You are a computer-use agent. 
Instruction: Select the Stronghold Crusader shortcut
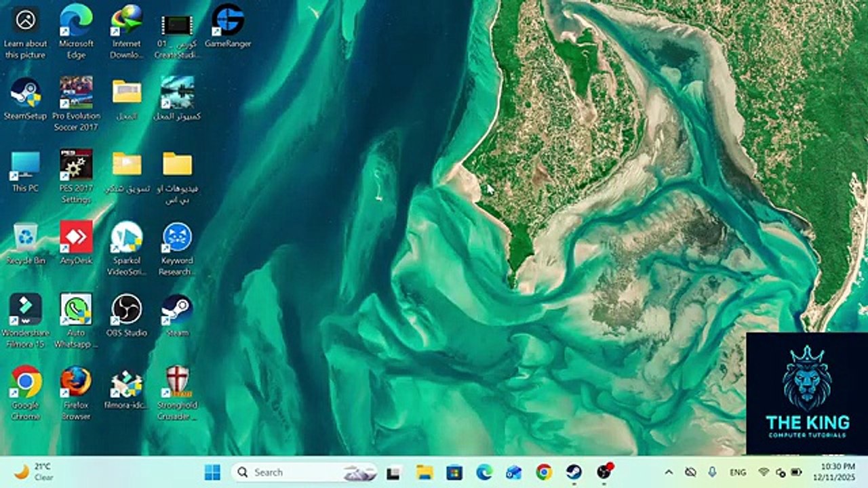(177, 394)
